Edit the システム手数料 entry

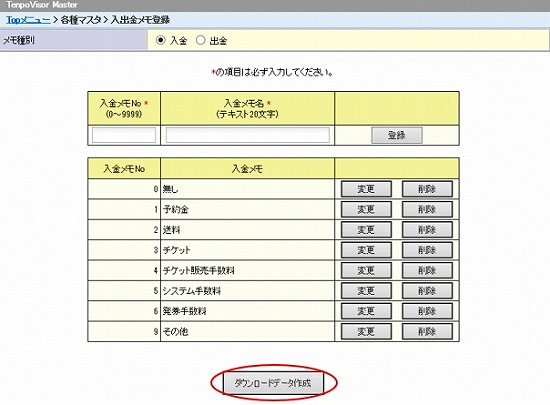[366, 291]
